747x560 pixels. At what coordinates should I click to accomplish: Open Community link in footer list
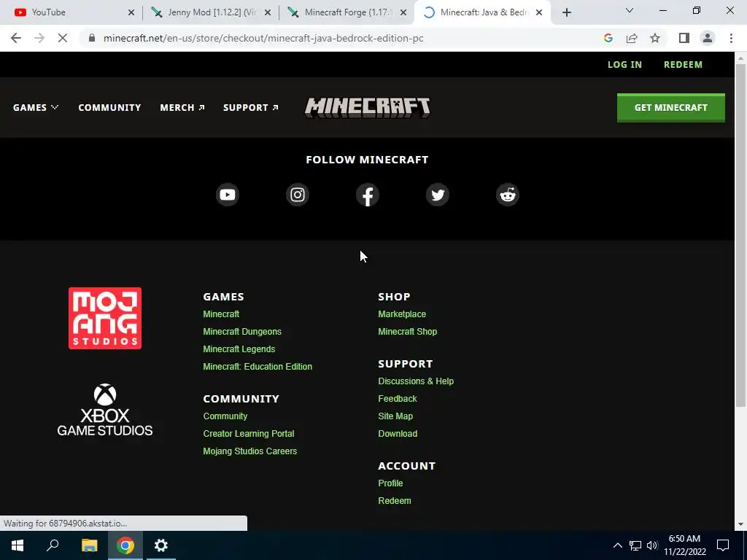[225, 416]
